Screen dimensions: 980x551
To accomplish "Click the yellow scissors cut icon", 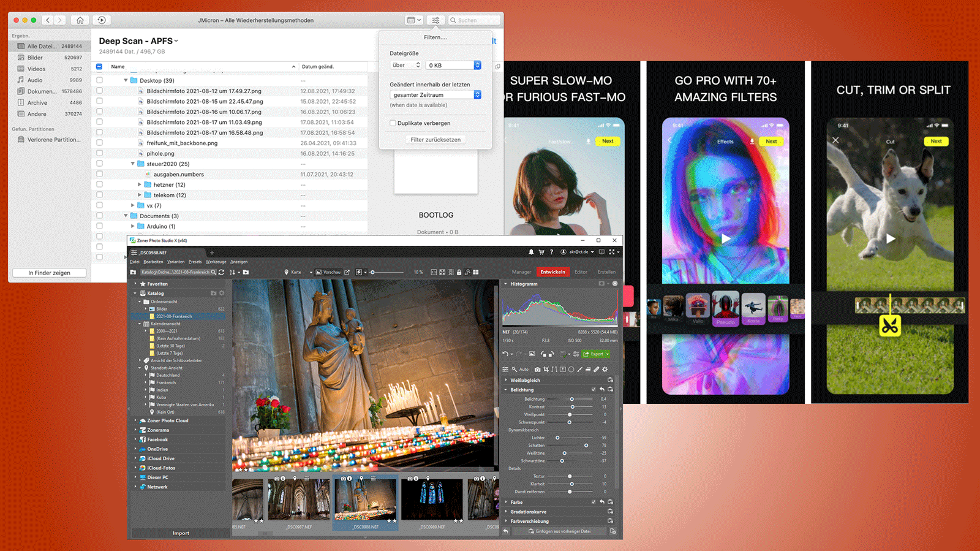I will [x=890, y=325].
